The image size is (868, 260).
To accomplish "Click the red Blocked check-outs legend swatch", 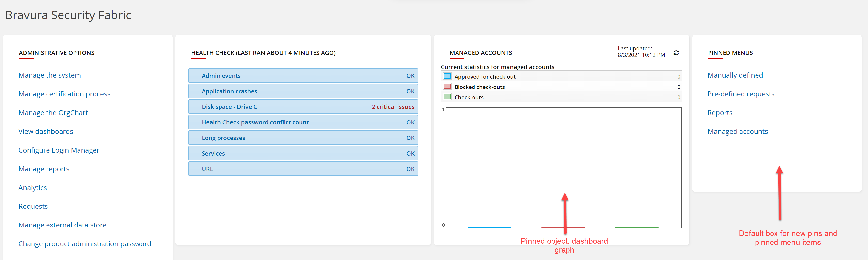I will 447,87.
